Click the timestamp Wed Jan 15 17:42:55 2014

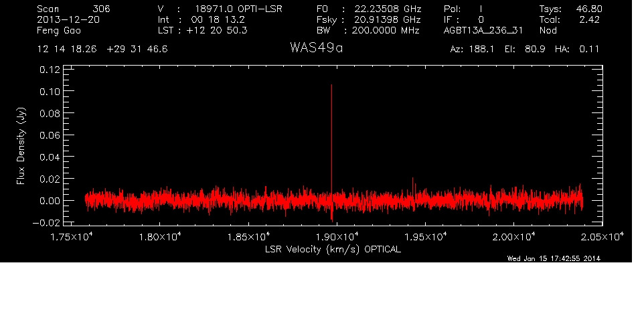554,258
